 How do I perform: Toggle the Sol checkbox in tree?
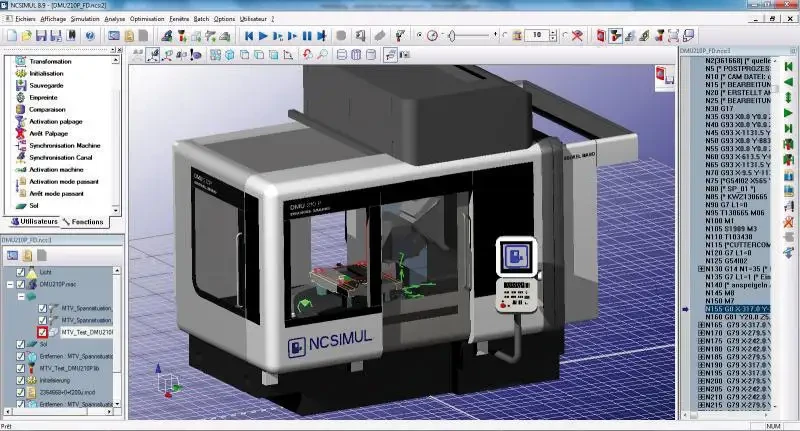point(20,344)
